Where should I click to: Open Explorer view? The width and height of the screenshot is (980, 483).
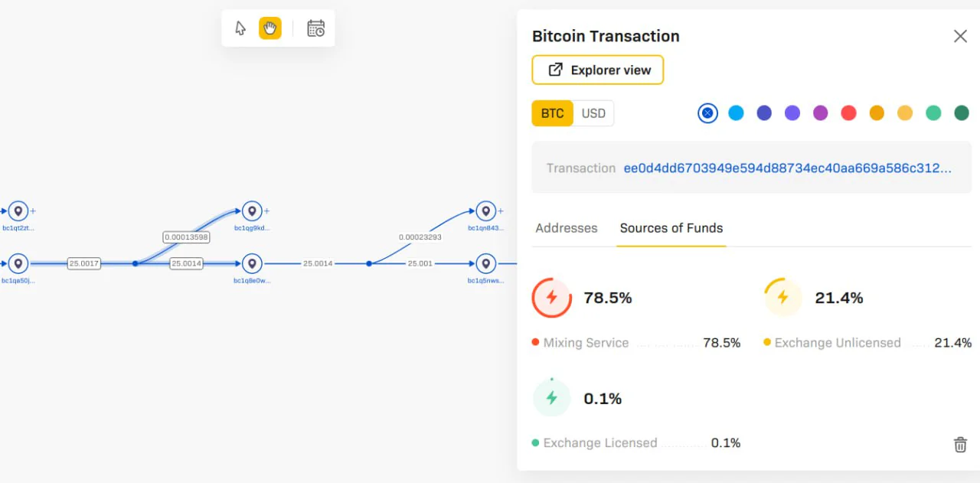(598, 70)
